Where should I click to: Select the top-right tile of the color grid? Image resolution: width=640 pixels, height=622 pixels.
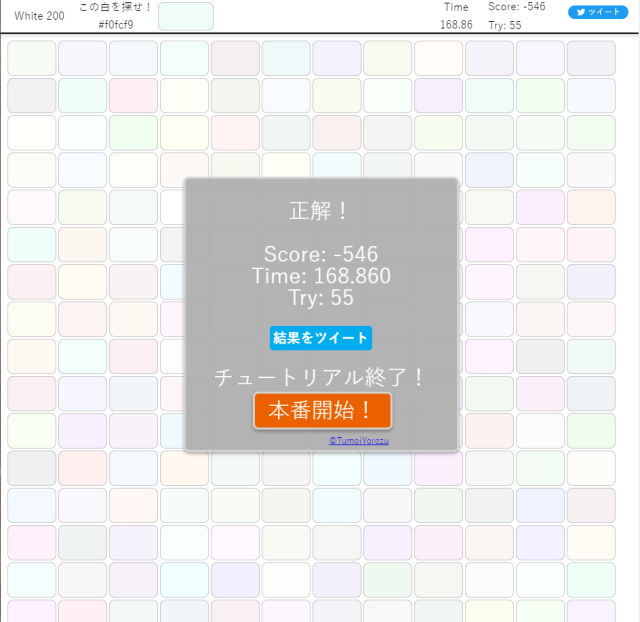[591, 58]
